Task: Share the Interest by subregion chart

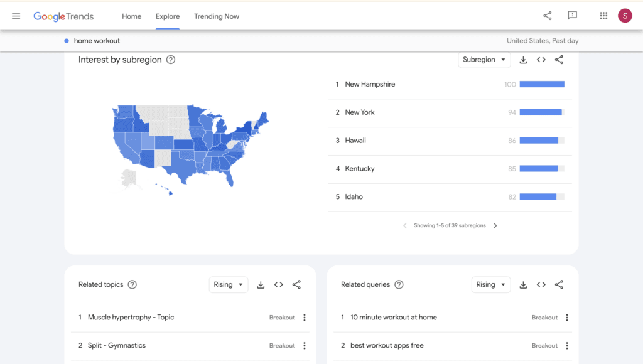Action: [x=559, y=60]
